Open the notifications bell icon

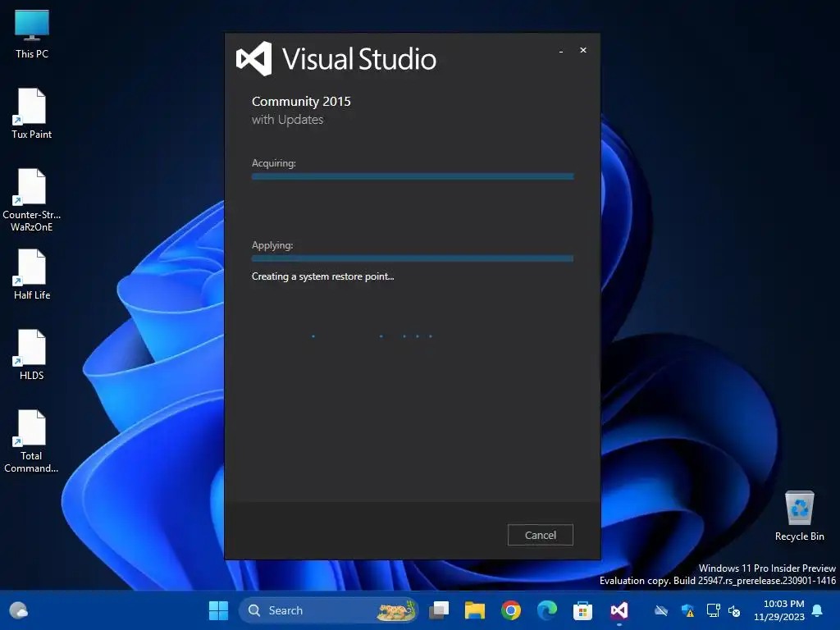point(818,610)
